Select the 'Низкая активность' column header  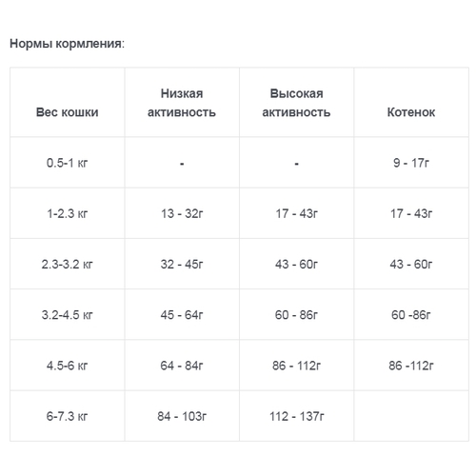(182, 103)
